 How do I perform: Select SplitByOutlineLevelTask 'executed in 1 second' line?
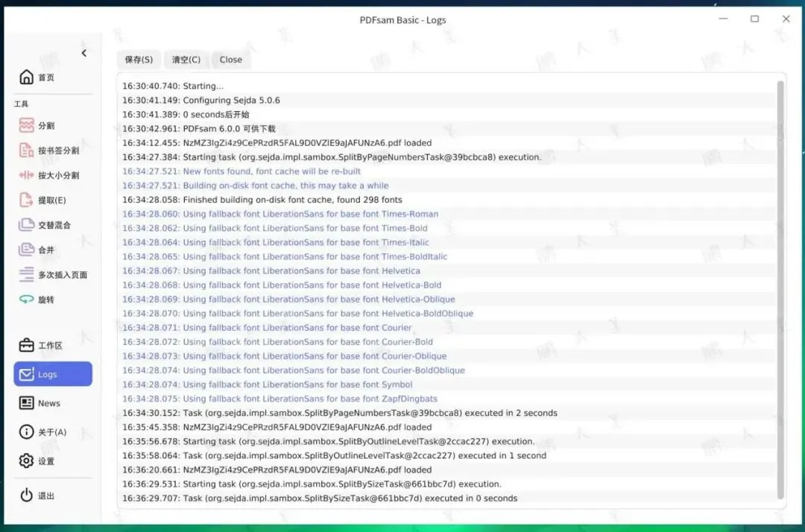coord(446,455)
